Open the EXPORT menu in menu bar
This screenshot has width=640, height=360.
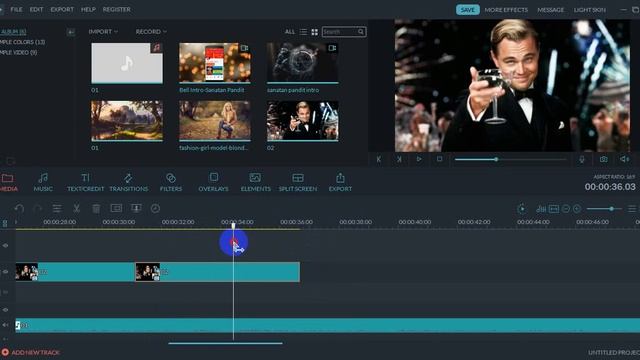(62, 9)
